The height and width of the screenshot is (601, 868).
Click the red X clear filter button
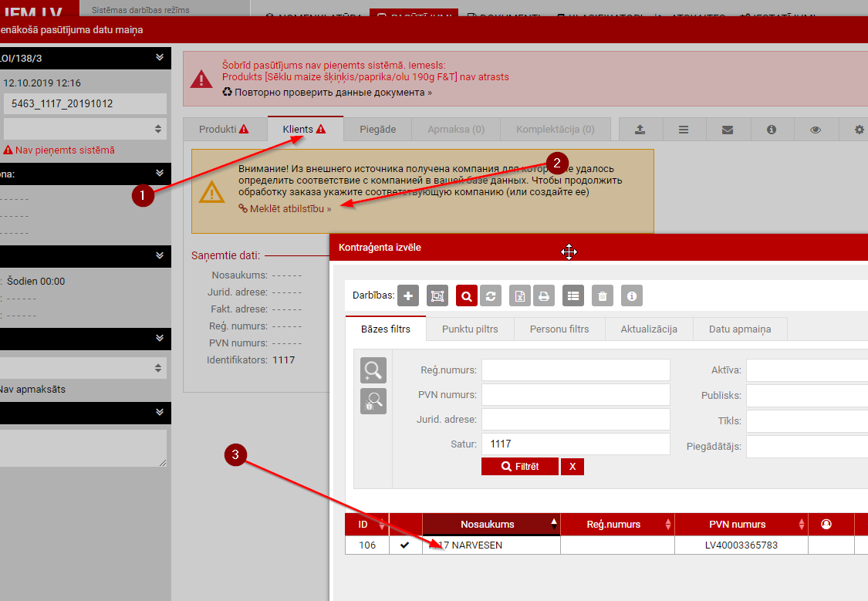tap(572, 466)
